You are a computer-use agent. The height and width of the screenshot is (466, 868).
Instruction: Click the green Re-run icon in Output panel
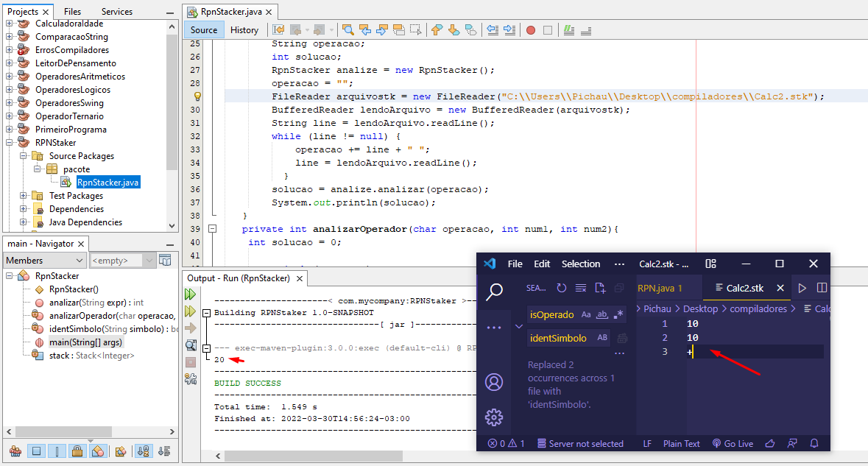[191, 294]
